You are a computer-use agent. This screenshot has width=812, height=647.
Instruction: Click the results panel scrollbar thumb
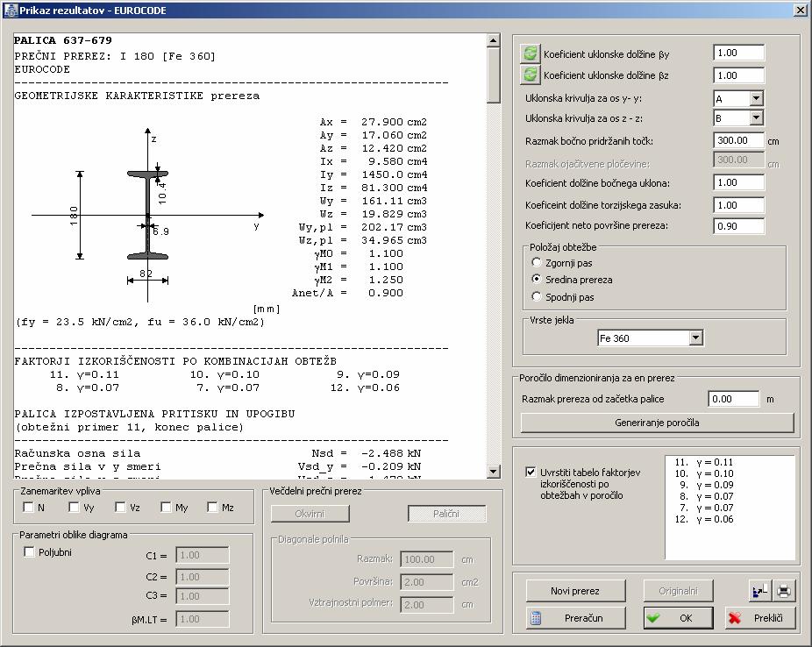(x=493, y=75)
